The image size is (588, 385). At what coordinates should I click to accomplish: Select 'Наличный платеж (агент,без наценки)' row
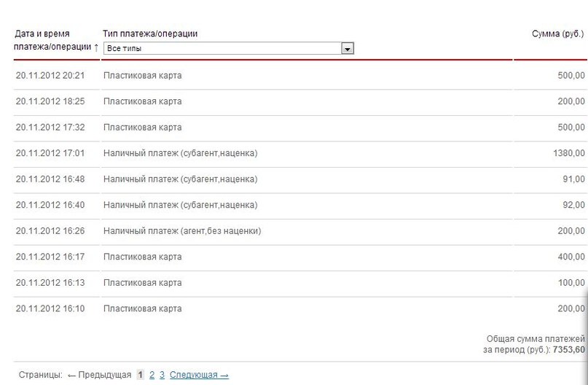(x=300, y=230)
